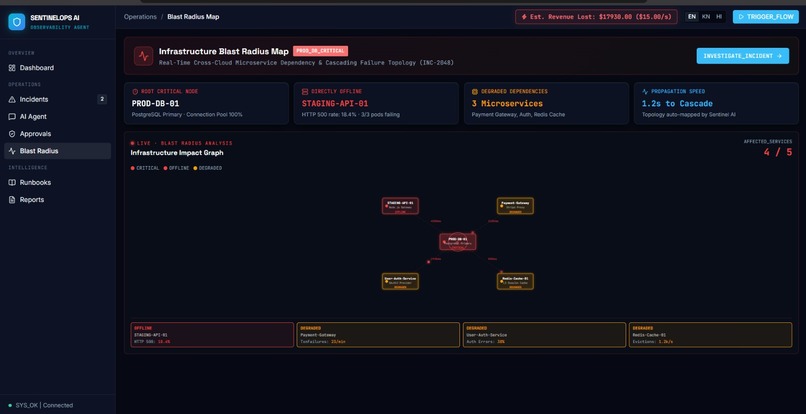This screenshot has width=806, height=414.
Task: Click the lightning icon in Est. Revenue Lost badge
Action: 524,17
